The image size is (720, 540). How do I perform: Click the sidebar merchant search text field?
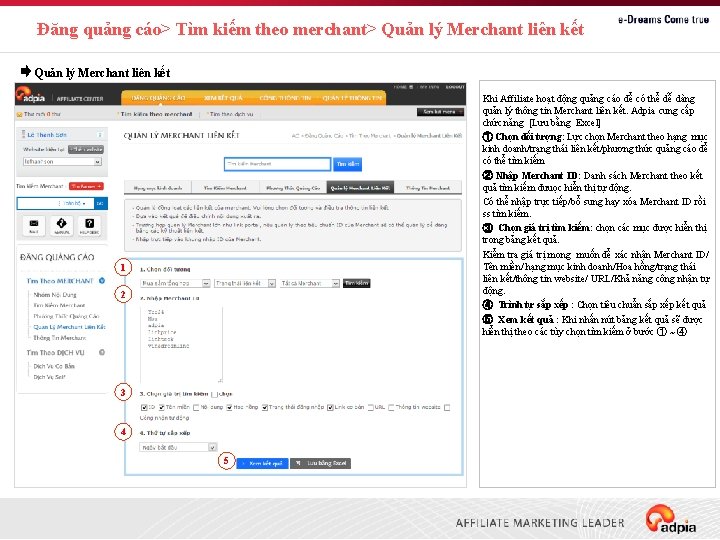(37, 203)
